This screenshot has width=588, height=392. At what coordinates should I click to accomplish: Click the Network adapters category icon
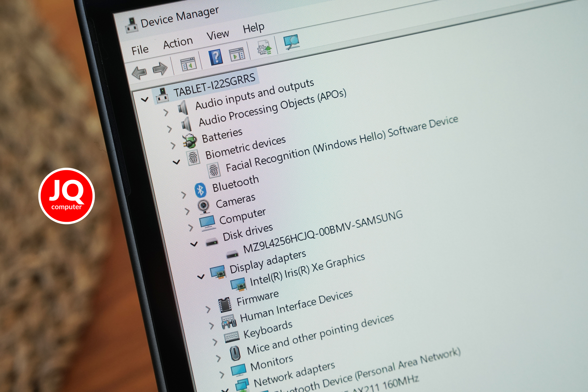242,385
